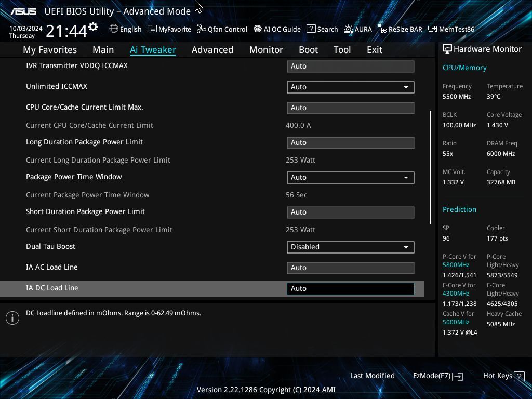This screenshot has width=532, height=399.
Task: Open Qfan Control fan icon
Action: (202, 29)
